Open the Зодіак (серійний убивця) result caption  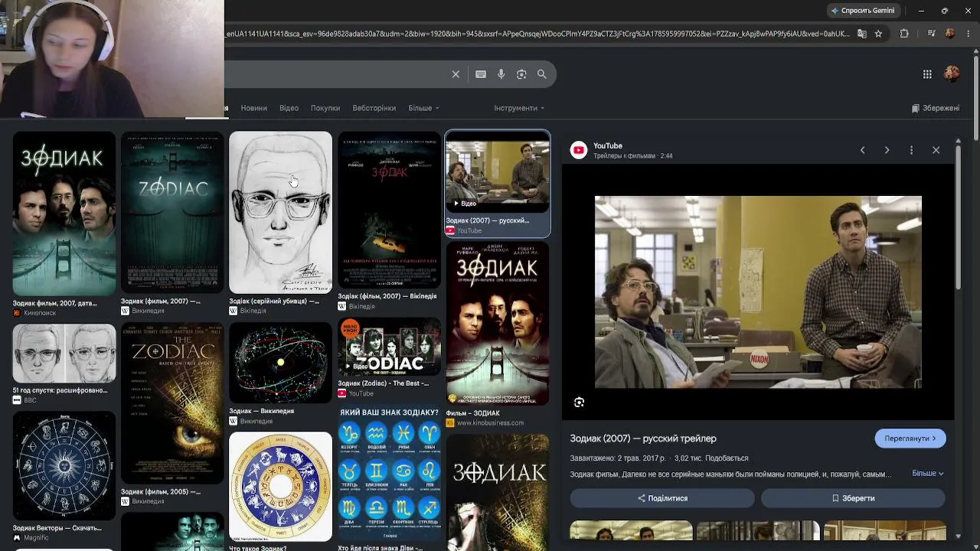click(x=274, y=302)
